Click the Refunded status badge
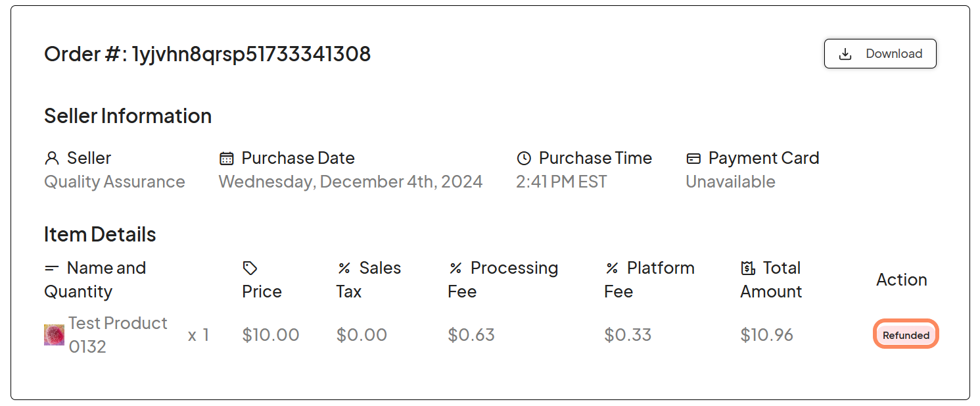This screenshot has width=980, height=406. [906, 334]
